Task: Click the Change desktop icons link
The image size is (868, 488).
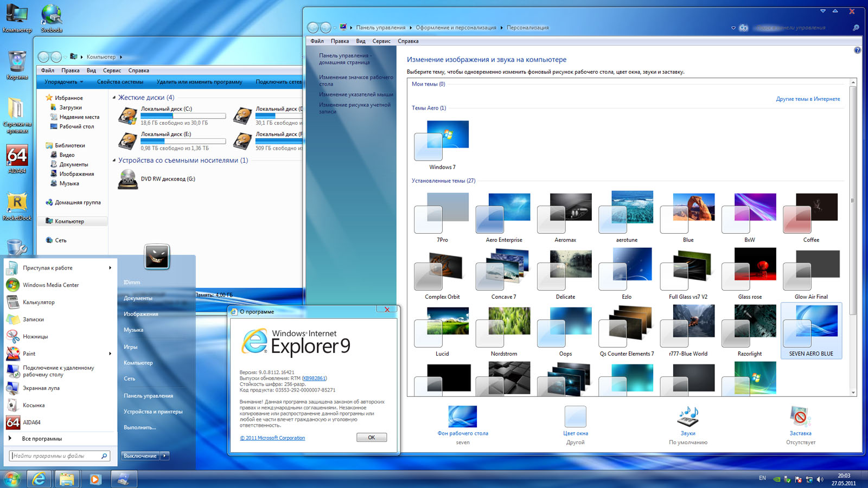Action: coord(356,81)
